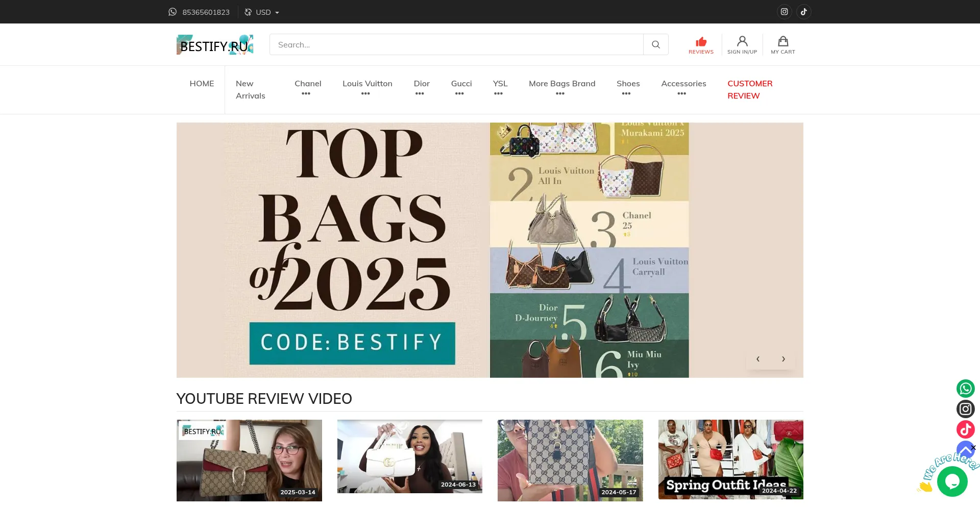The image size is (980, 507).
Task: Click the Top Bags of 2025 banner
Action: point(490,250)
